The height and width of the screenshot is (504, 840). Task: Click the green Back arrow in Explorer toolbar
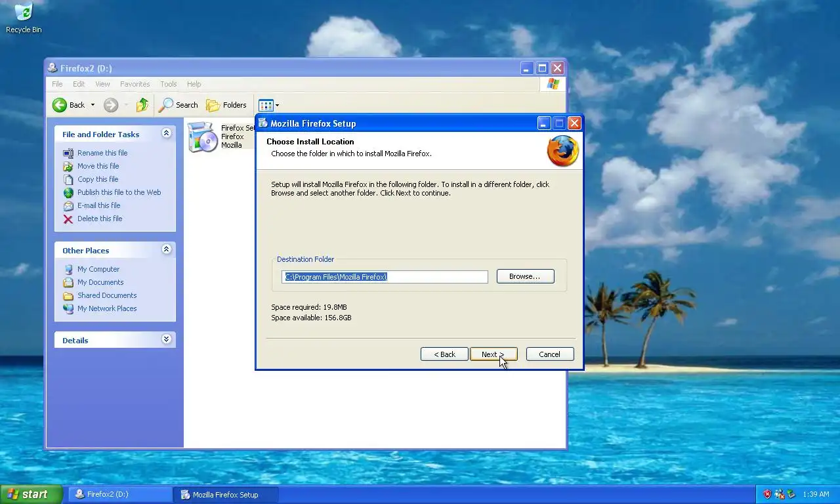(60, 105)
